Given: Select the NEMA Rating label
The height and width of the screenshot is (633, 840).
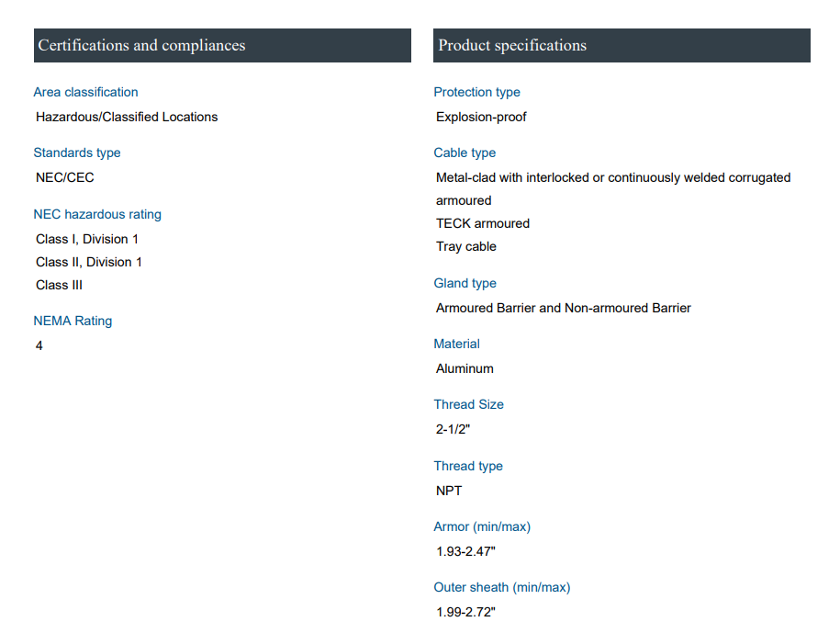Looking at the screenshot, I should (x=73, y=321).
